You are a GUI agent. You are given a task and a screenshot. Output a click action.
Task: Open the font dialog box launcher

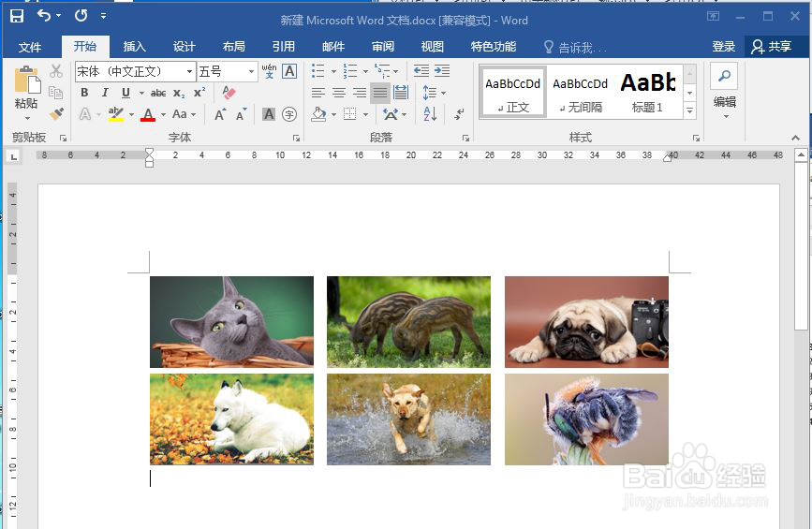(296, 139)
